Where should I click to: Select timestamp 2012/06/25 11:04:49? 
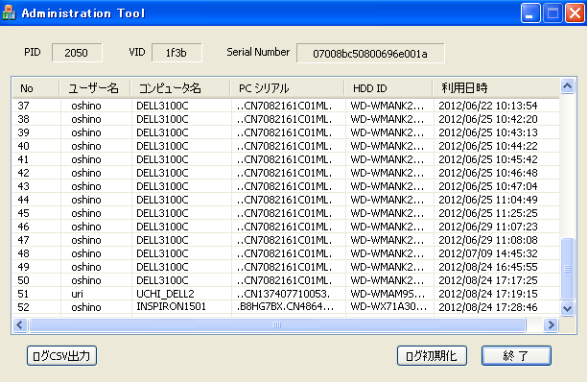coord(488,200)
